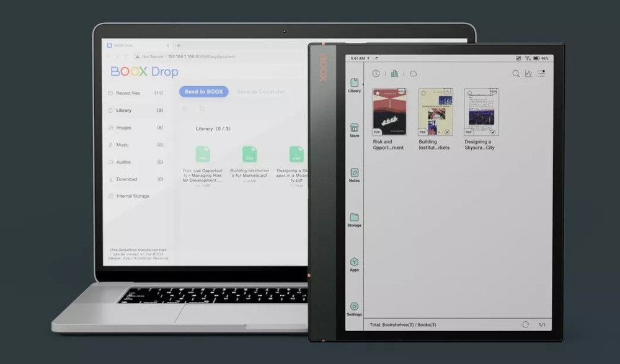The width and height of the screenshot is (620, 364).
Task: Select Images in BOOX Drop sidebar
Action: click(x=136, y=128)
